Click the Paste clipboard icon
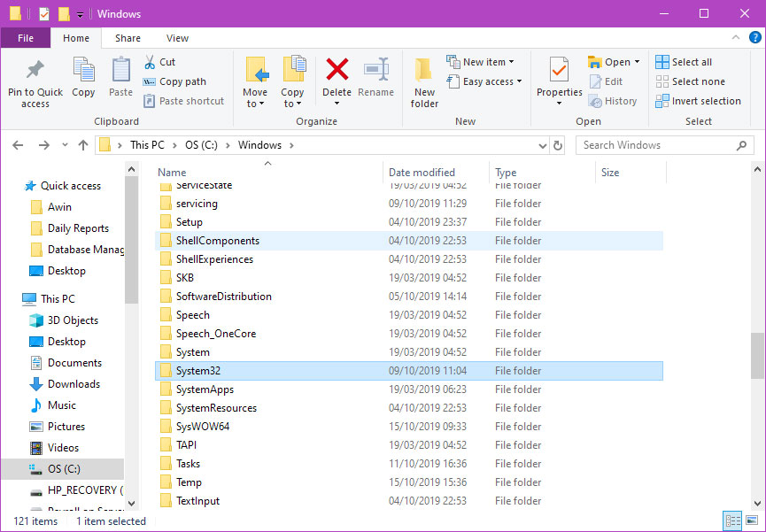The image size is (766, 532). (120, 69)
